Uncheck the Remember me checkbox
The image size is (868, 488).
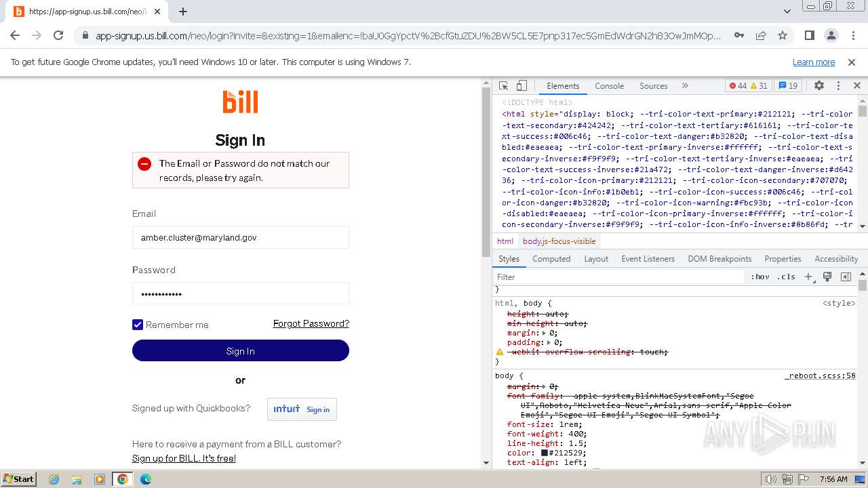coord(138,325)
